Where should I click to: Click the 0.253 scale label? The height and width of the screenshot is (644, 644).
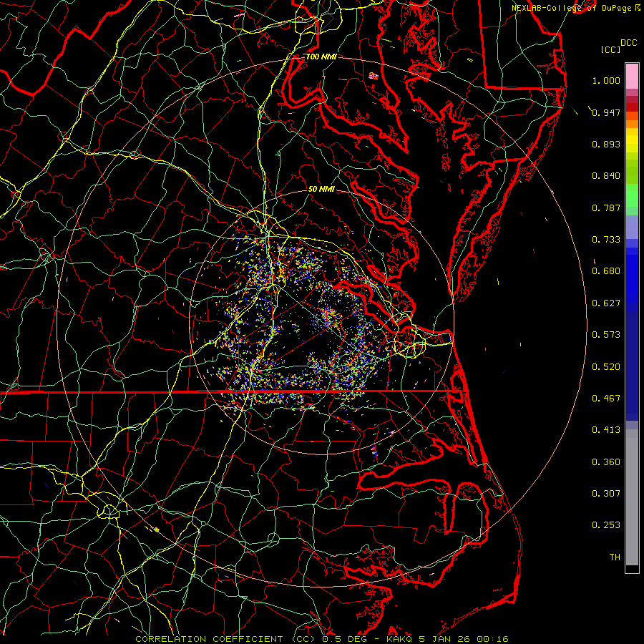pyautogui.click(x=606, y=525)
